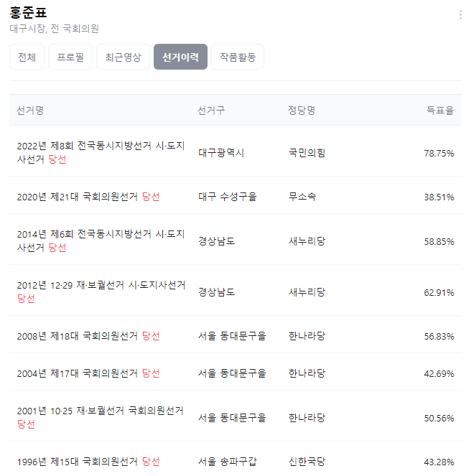Click the 국민의힘 party name
Viewport: 474px width, 476px height.
(307, 153)
